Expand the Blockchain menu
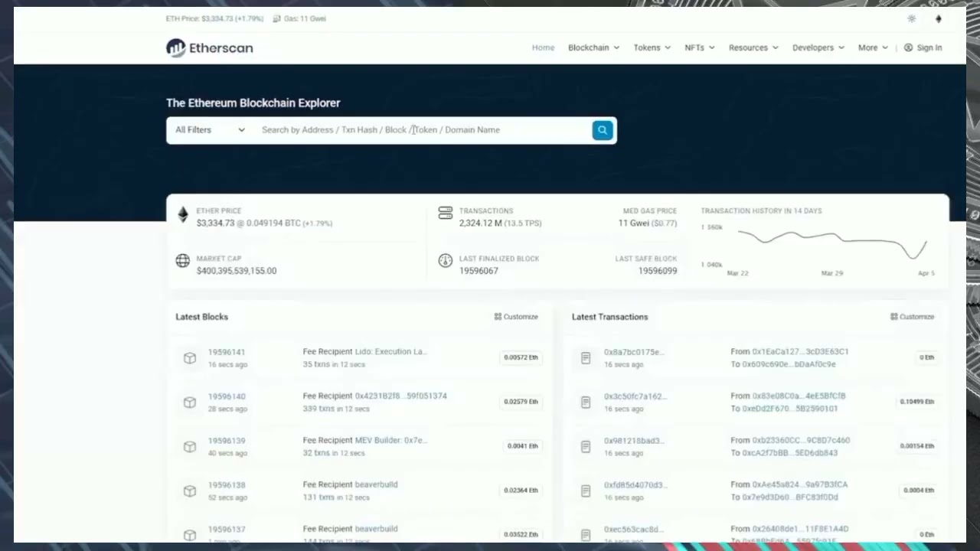The image size is (980, 551). (593, 47)
